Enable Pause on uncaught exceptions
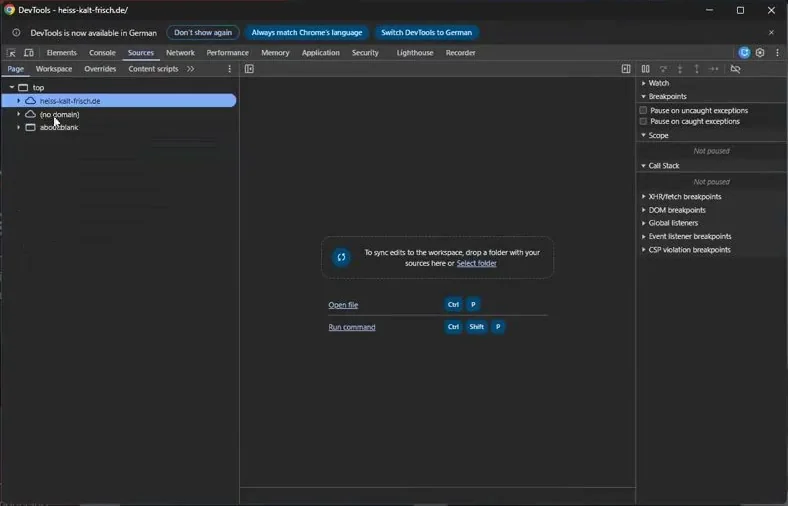 [x=643, y=110]
